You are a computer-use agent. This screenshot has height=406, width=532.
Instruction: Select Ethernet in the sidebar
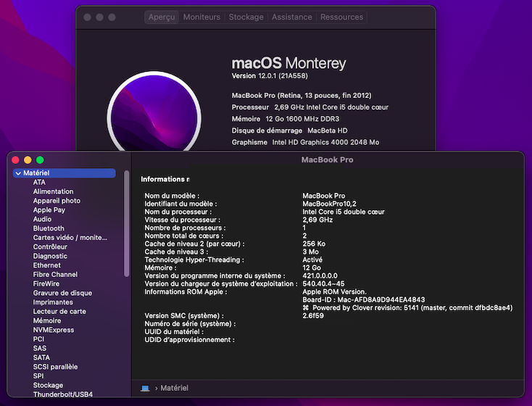(47, 265)
